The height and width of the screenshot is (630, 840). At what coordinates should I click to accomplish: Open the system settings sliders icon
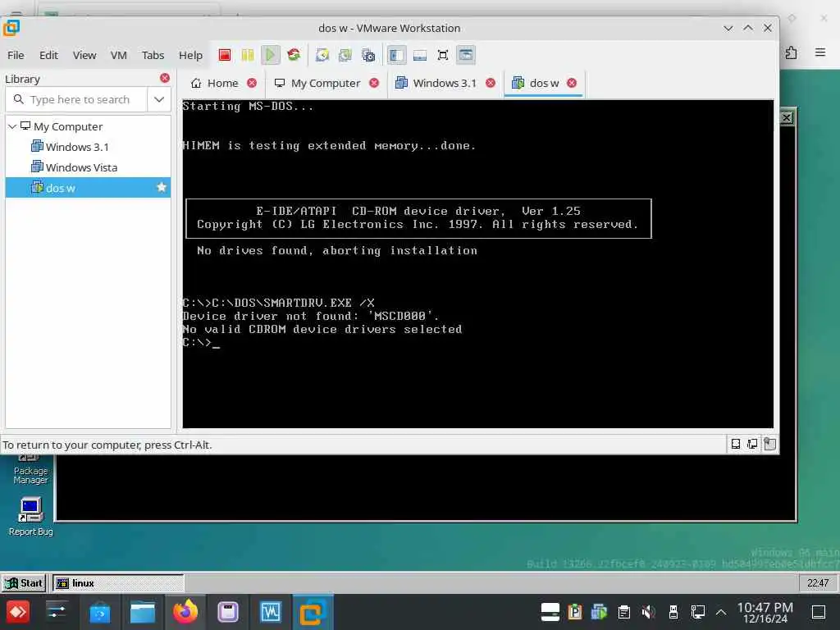57,612
